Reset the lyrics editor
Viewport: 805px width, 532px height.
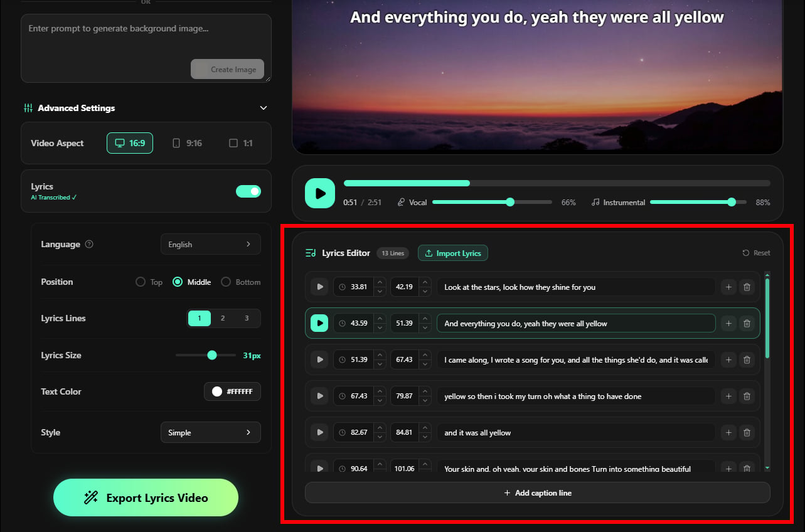[756, 253]
